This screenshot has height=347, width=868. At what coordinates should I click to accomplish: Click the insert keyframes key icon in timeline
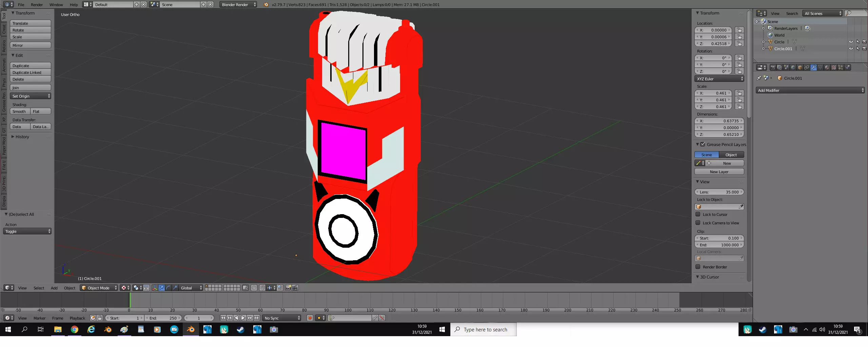(375, 318)
